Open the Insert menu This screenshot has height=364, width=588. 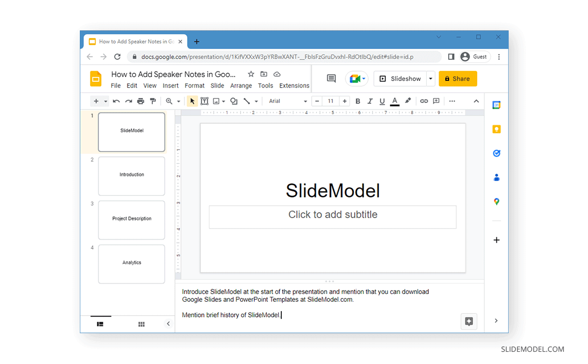coord(171,85)
